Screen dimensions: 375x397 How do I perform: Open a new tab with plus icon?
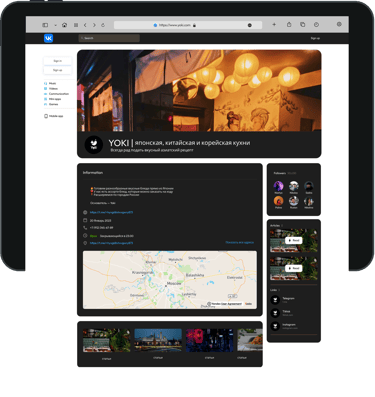[274, 25]
